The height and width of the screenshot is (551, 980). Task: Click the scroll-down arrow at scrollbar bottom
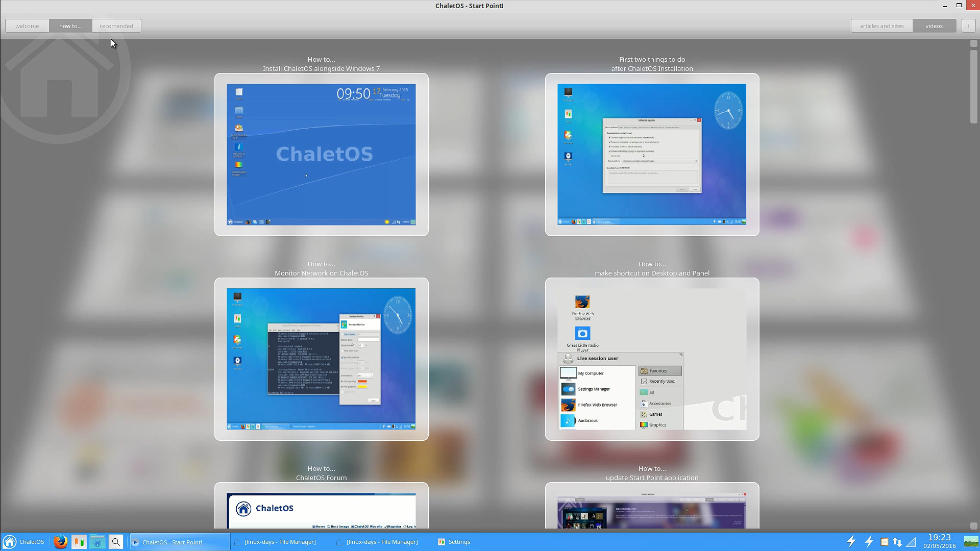point(973,525)
